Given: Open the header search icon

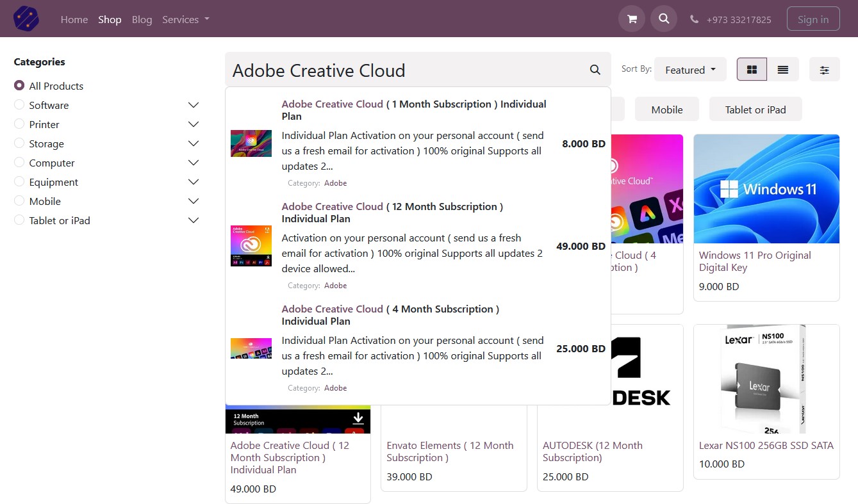Looking at the screenshot, I should click(x=664, y=19).
